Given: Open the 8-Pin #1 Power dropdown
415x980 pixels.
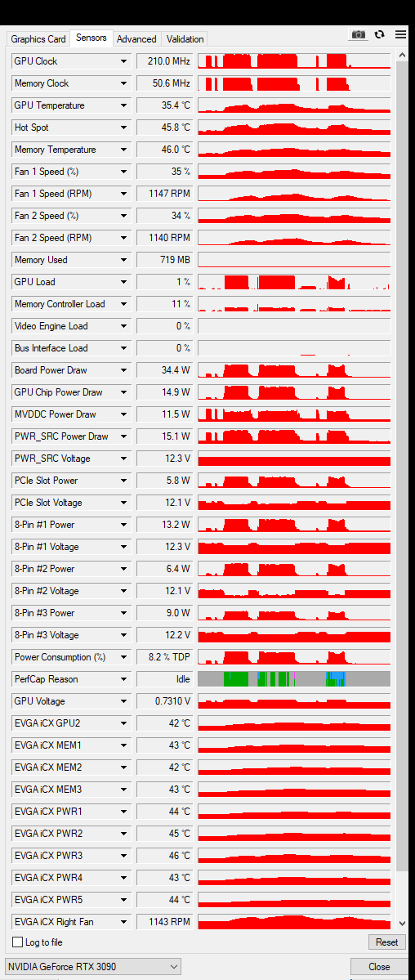Looking at the screenshot, I should click(x=123, y=525).
